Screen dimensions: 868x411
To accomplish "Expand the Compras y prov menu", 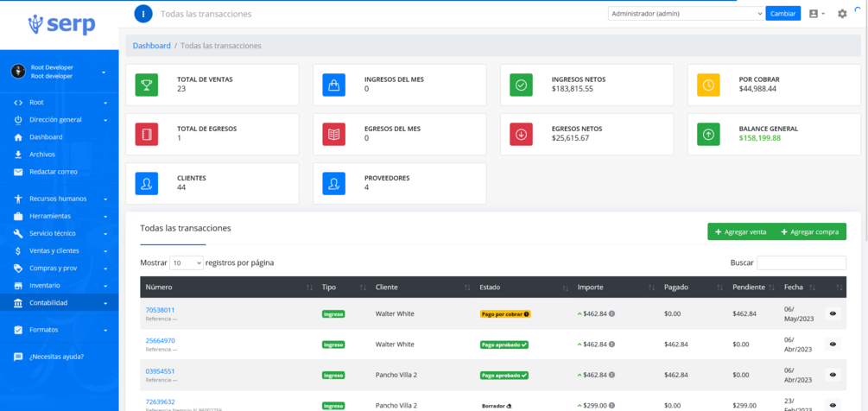I will pos(105,269).
